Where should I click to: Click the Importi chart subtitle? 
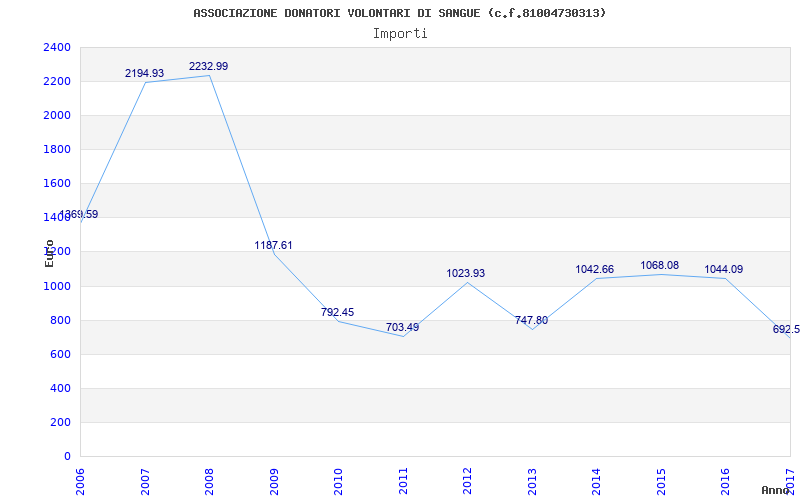point(400,34)
